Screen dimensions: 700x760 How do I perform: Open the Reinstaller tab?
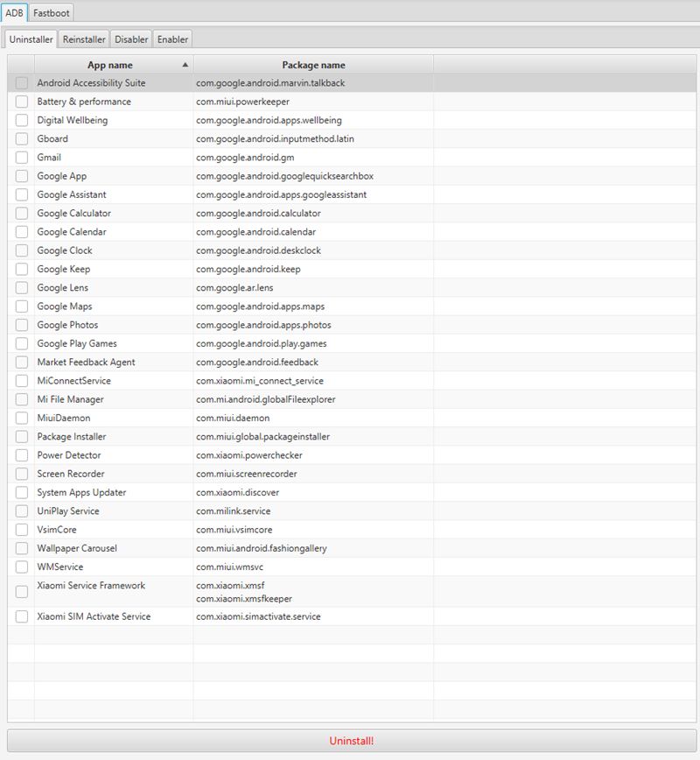click(x=84, y=39)
